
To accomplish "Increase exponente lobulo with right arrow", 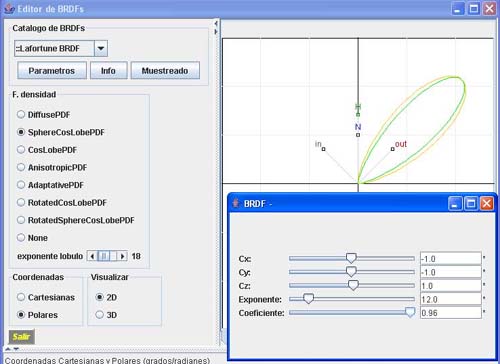I will point(122,256).
